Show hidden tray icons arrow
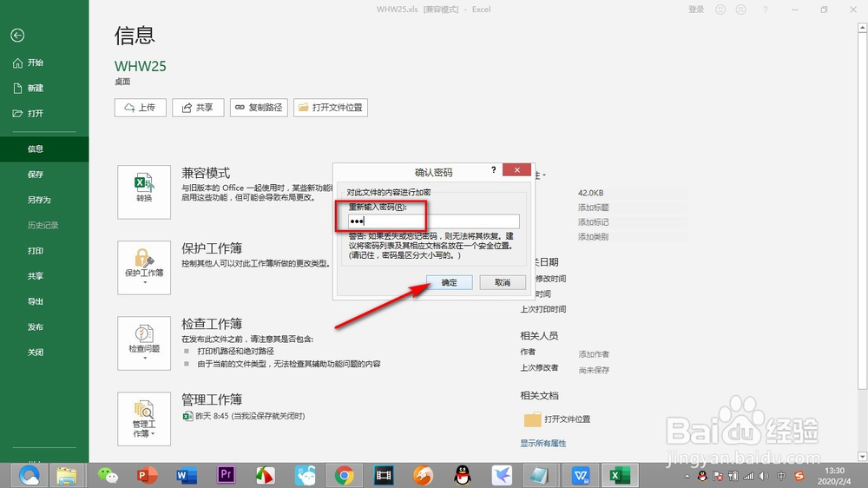 [687, 476]
